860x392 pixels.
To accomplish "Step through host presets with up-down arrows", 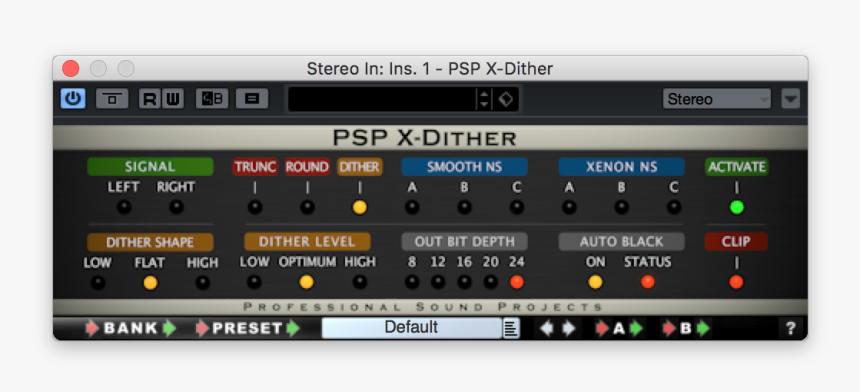I will (x=484, y=99).
